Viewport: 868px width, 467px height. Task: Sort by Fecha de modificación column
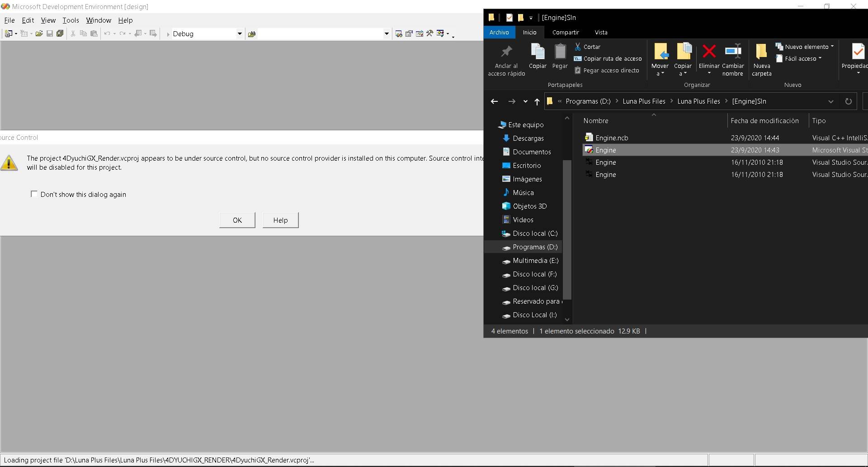click(x=764, y=121)
